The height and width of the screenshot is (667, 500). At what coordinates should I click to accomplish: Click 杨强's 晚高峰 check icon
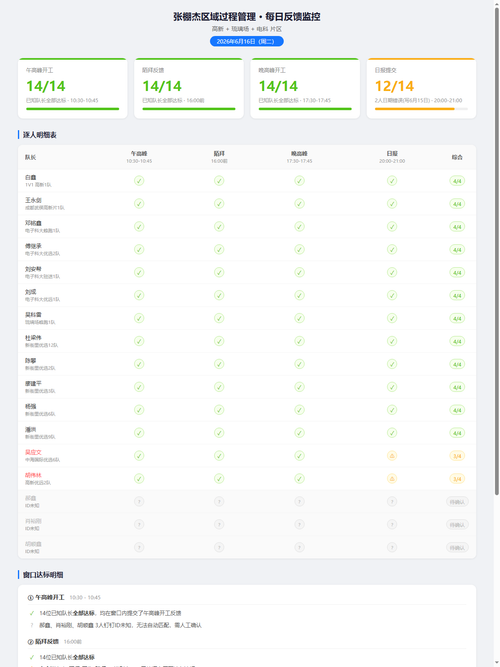300,410
